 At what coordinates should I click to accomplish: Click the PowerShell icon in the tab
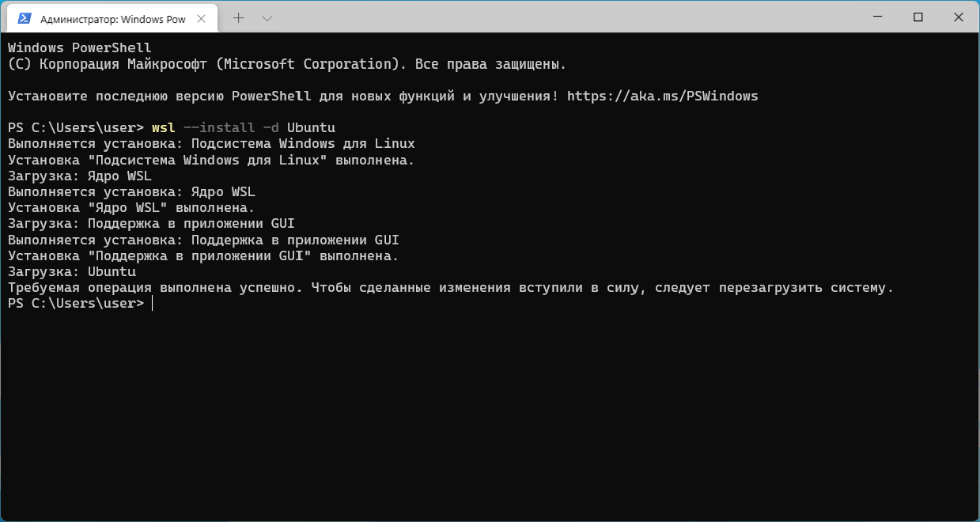pos(25,18)
